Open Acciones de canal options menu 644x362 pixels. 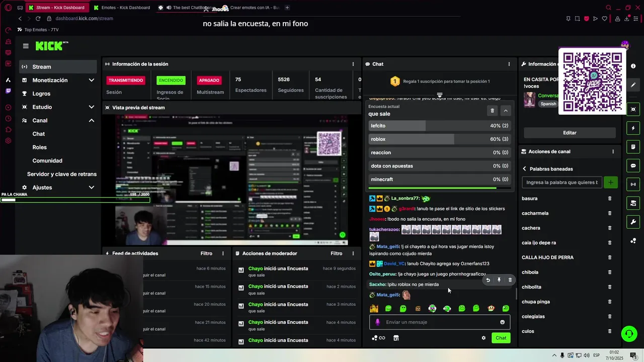pos(613,151)
